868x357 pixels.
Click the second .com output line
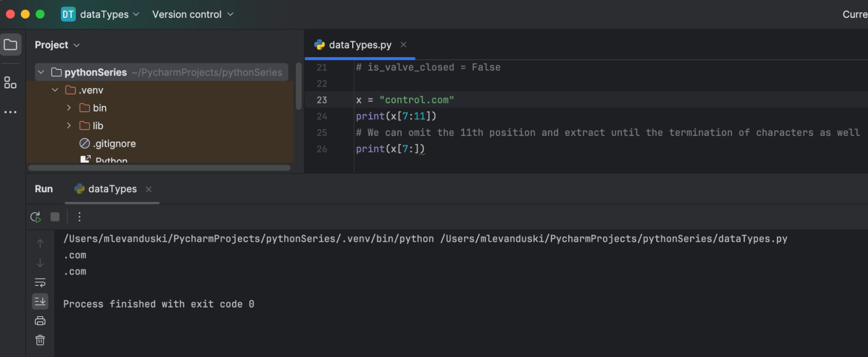tap(75, 272)
